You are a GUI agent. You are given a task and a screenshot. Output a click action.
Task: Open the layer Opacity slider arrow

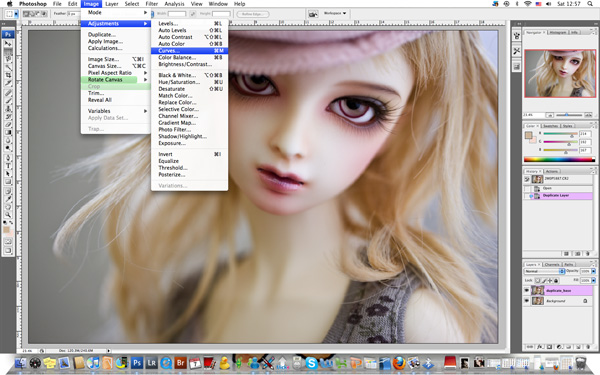click(593, 271)
